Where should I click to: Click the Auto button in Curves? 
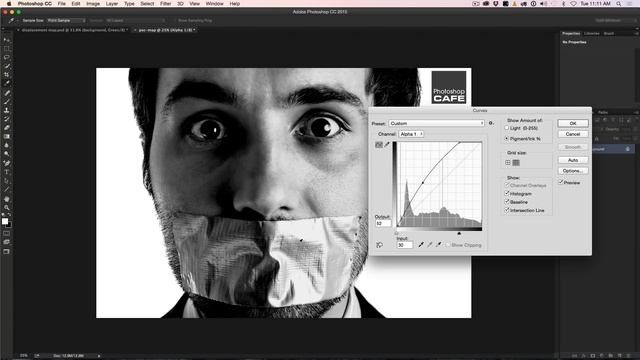pyautogui.click(x=573, y=160)
